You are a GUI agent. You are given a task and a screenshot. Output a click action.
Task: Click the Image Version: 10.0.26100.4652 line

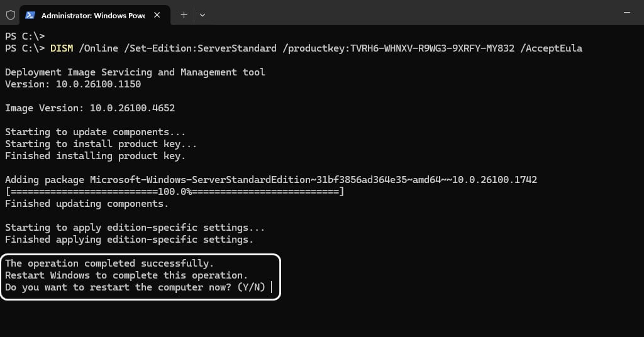coord(90,108)
